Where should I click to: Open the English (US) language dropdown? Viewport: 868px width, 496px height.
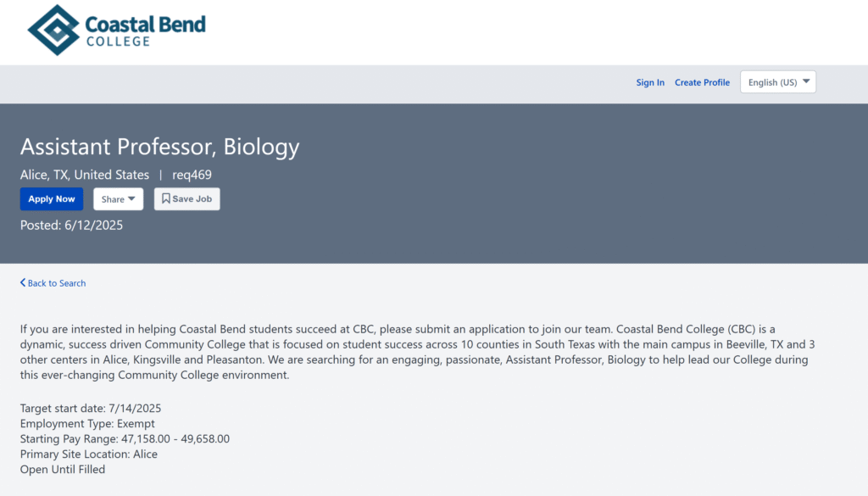[777, 82]
